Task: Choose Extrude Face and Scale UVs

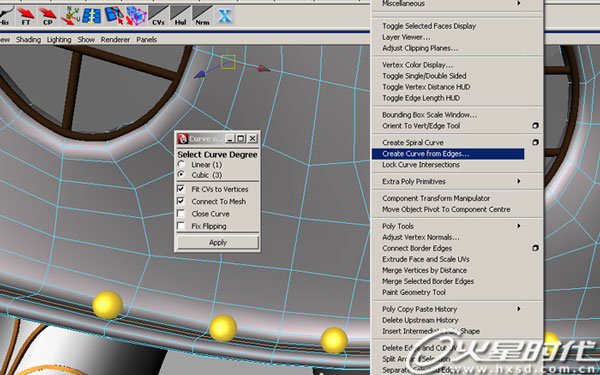Action: click(426, 259)
